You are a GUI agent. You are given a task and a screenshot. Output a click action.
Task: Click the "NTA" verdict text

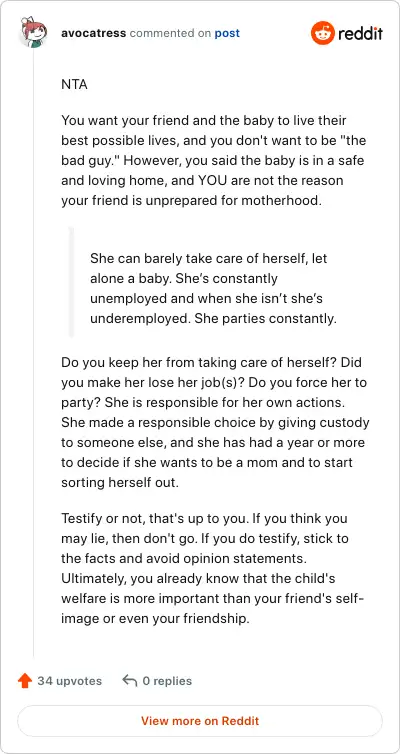(74, 85)
